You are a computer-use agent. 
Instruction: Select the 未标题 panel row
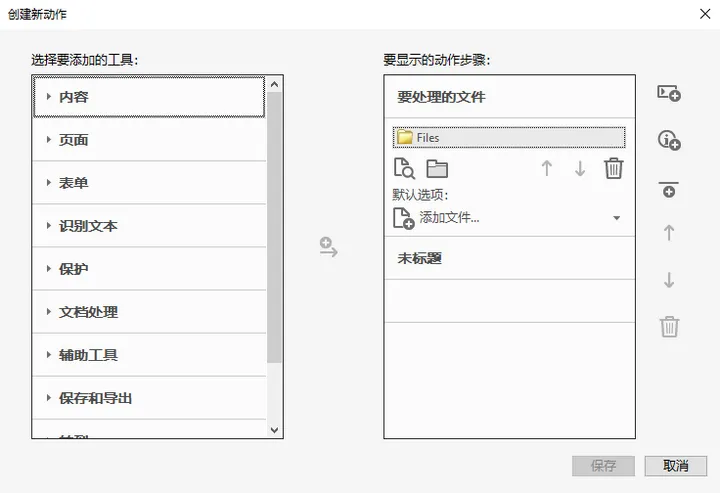[510, 258]
